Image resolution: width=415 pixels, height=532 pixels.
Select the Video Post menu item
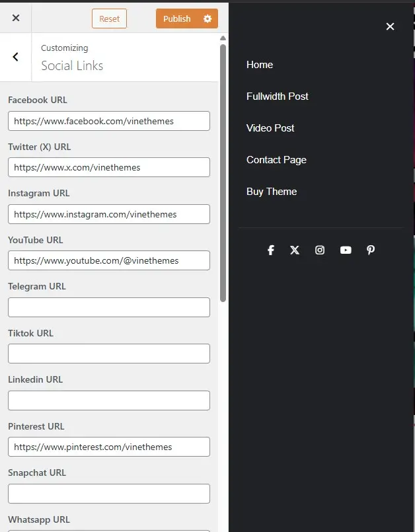click(x=270, y=128)
